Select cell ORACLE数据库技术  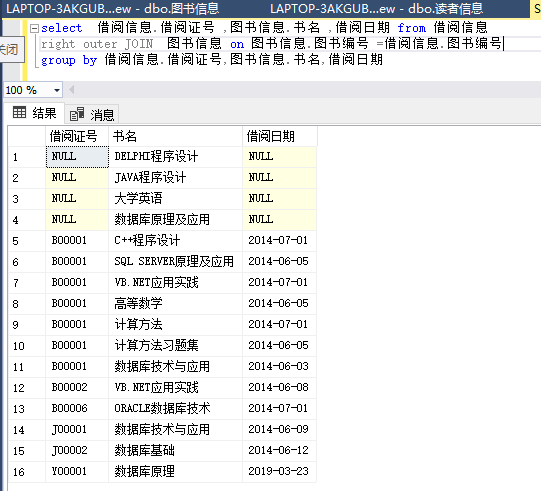click(176, 409)
